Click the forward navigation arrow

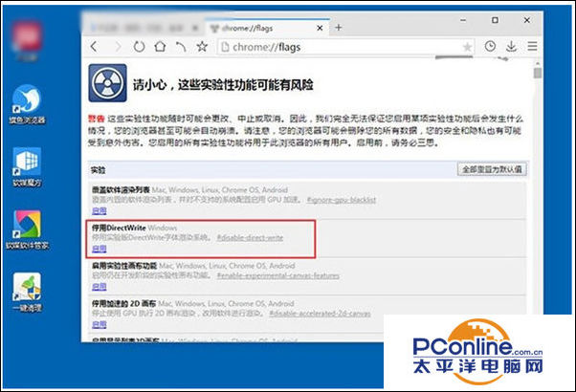pos(118,47)
